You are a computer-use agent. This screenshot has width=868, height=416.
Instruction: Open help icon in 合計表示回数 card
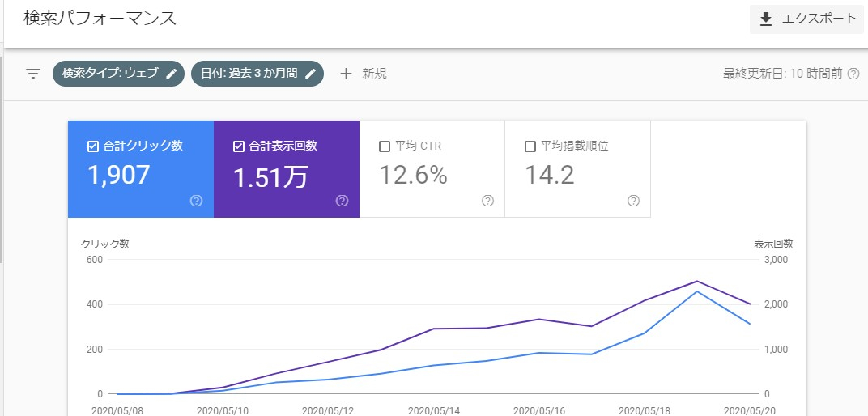342,201
